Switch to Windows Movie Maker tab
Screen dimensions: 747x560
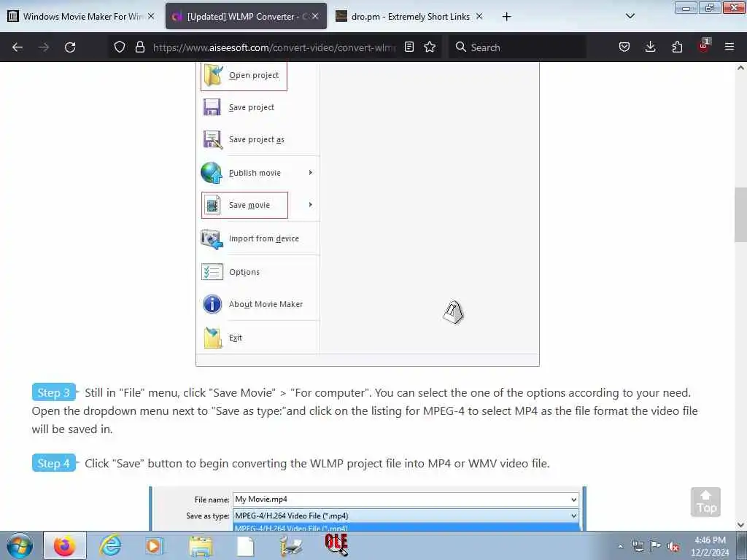pyautogui.click(x=82, y=16)
